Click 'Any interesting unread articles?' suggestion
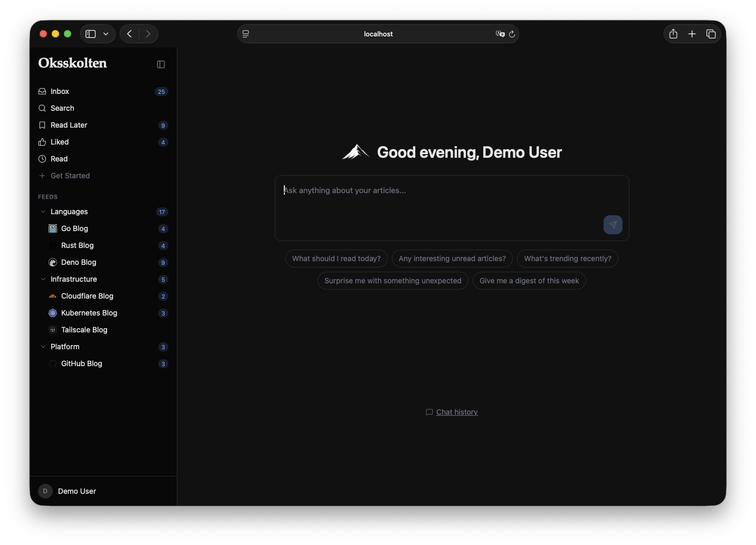The width and height of the screenshot is (756, 545). point(452,259)
